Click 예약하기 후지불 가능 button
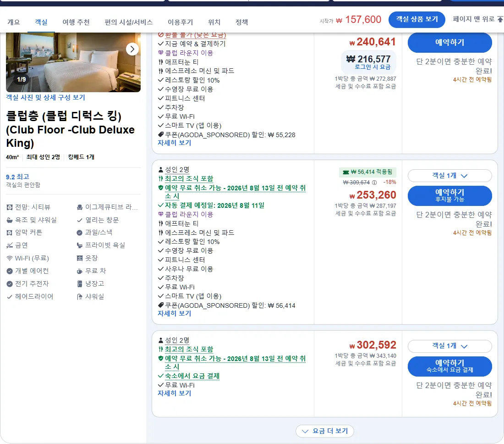This screenshot has height=444, width=504. 449,195
